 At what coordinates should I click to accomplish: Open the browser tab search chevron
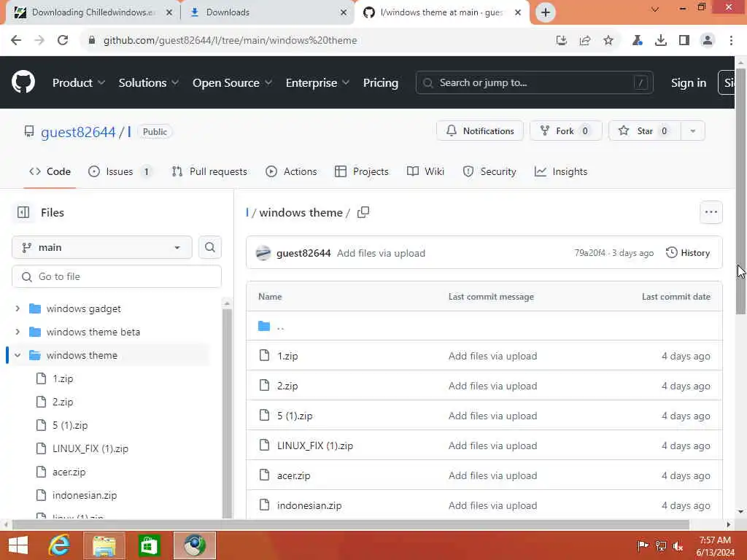655,9
